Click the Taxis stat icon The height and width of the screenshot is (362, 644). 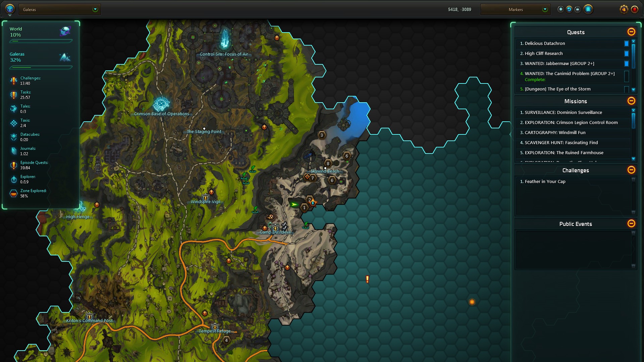[x=13, y=123]
